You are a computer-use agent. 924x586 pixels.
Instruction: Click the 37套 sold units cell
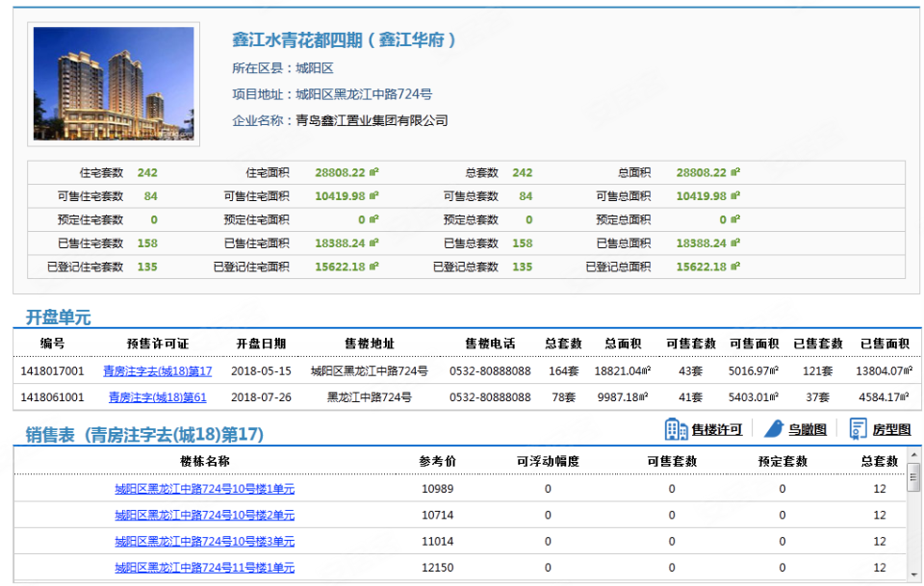coord(818,397)
